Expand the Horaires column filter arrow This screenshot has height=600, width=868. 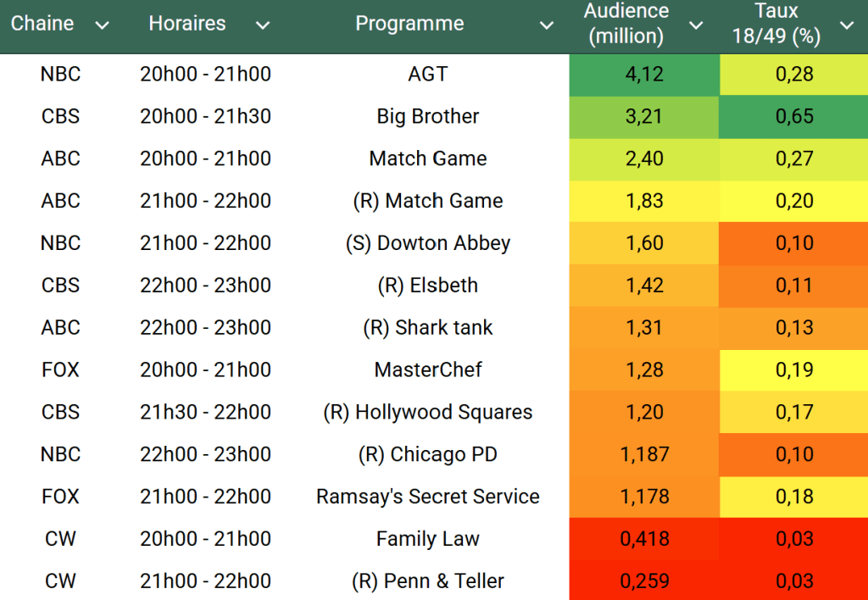coord(263,25)
